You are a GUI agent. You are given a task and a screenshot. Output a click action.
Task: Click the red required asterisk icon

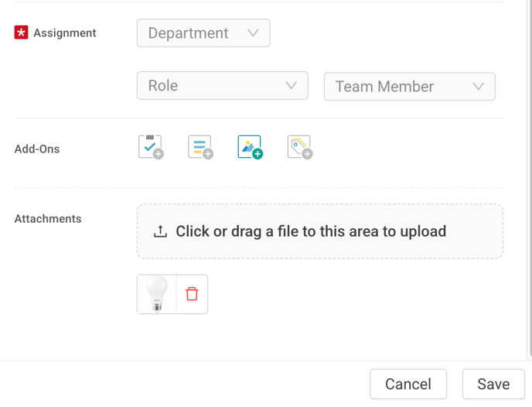(x=21, y=32)
